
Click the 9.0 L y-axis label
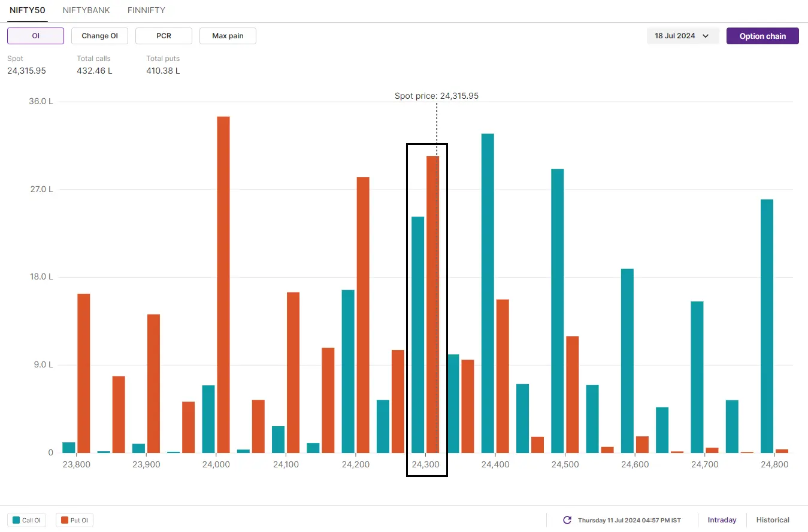coord(43,365)
